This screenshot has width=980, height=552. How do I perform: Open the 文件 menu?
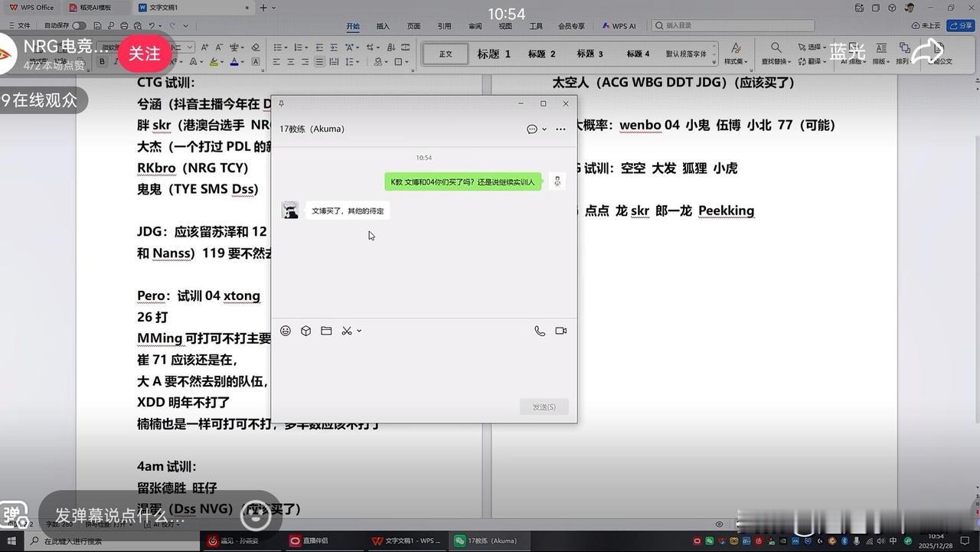pos(18,26)
